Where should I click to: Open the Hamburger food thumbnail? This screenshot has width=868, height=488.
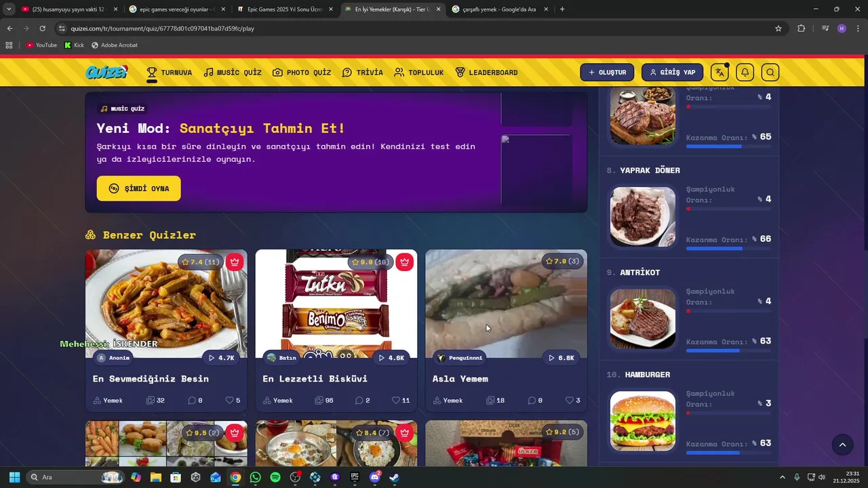point(643,421)
